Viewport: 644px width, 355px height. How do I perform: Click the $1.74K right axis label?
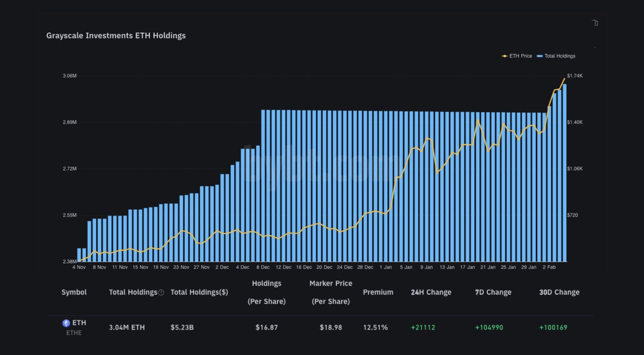[575, 76]
